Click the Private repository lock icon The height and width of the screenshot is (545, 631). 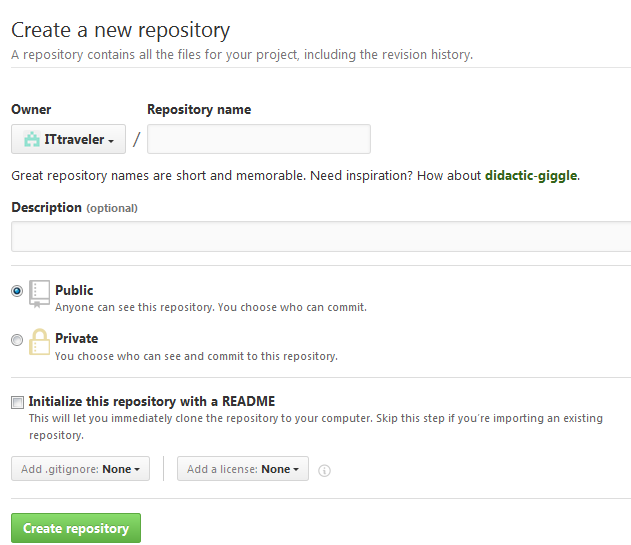coord(39,342)
